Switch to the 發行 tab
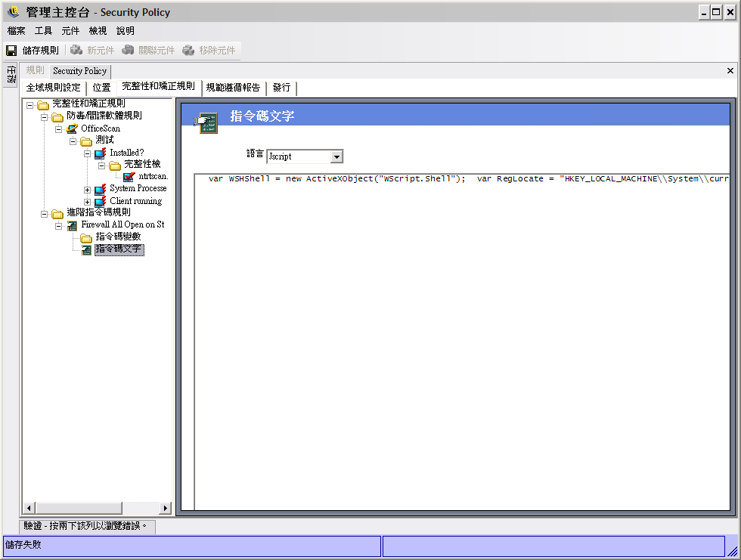The width and height of the screenshot is (741, 560). point(281,88)
